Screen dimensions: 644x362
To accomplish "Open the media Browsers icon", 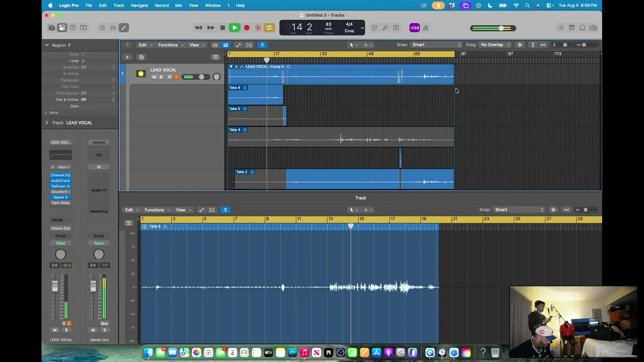I will (x=594, y=28).
